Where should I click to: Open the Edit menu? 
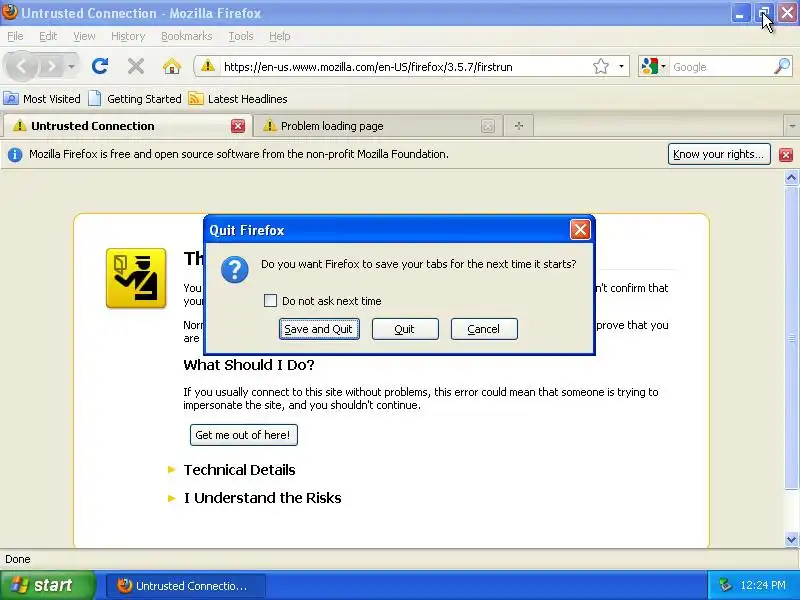click(48, 36)
